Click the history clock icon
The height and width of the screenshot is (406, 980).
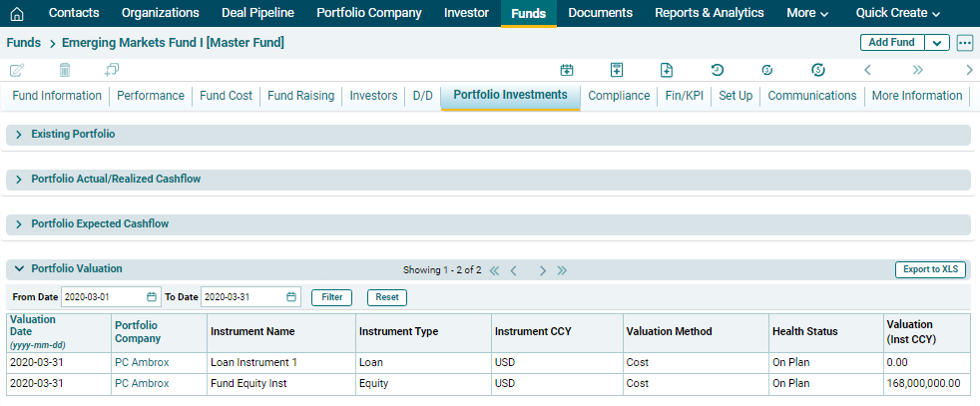717,70
